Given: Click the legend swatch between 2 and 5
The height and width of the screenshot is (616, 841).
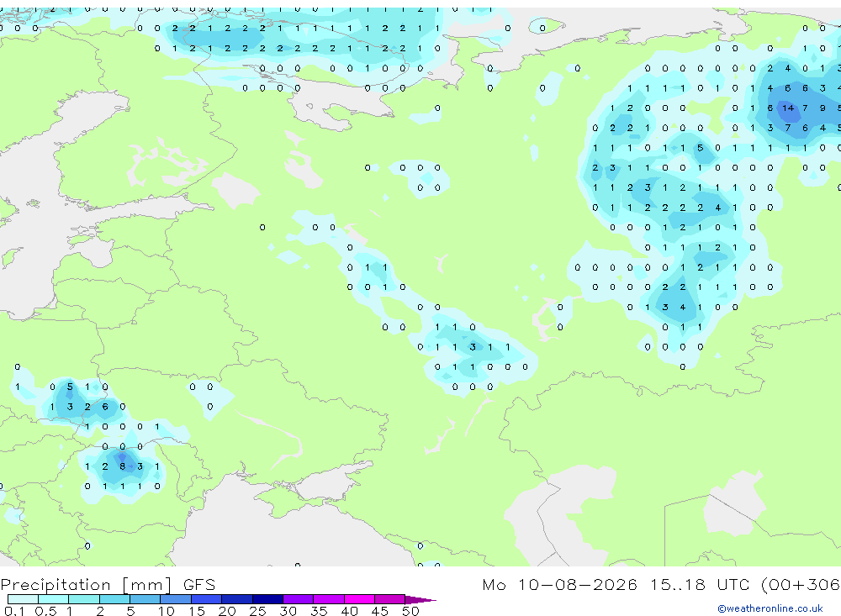Looking at the screenshot, I should click(114, 599).
